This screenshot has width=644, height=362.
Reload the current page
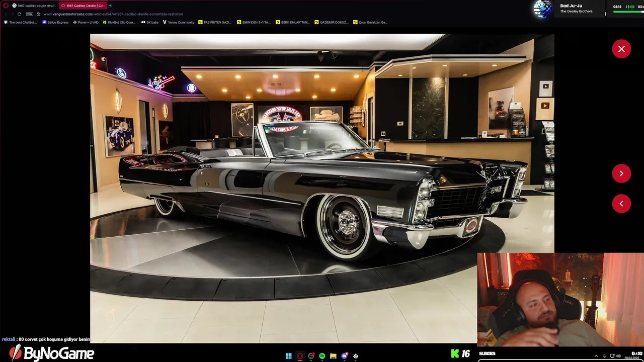tap(19, 14)
